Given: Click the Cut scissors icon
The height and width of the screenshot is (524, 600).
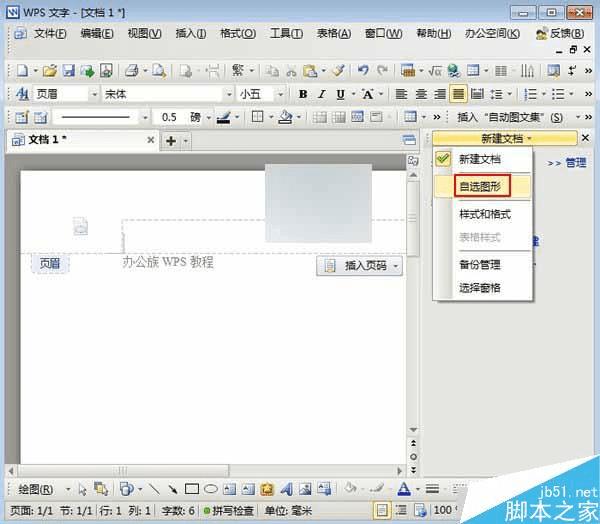Looking at the screenshot, I should pos(291,71).
